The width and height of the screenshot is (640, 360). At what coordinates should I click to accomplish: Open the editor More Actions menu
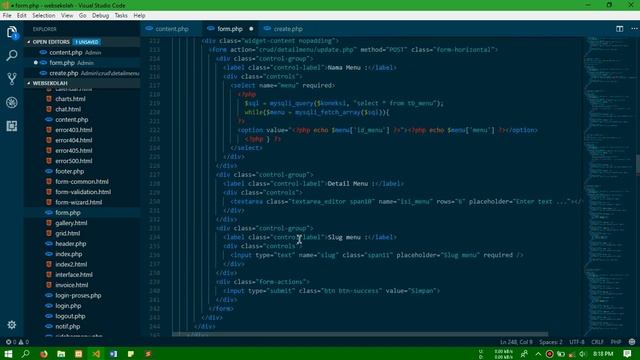point(634,29)
